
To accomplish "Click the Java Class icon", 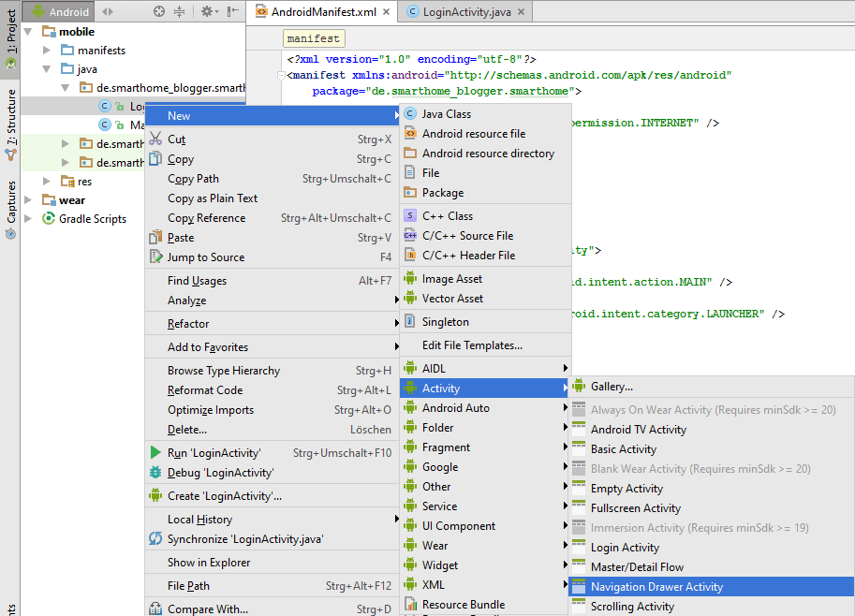I will click(410, 113).
